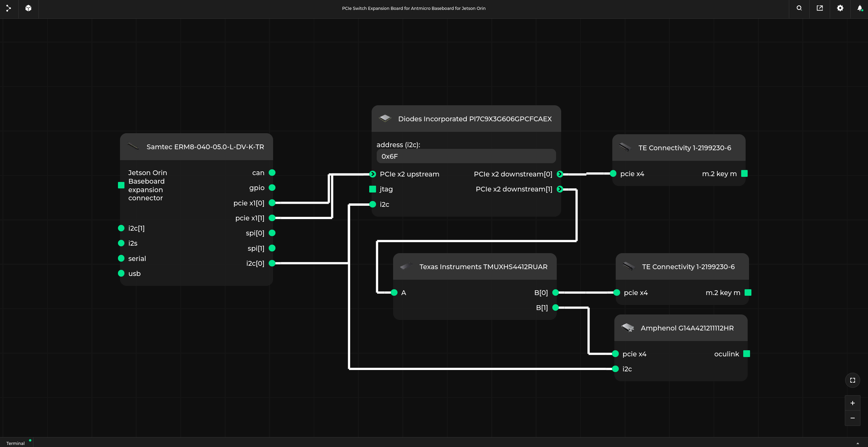Open the node browser cube icon
868x447 pixels.
tap(28, 8)
